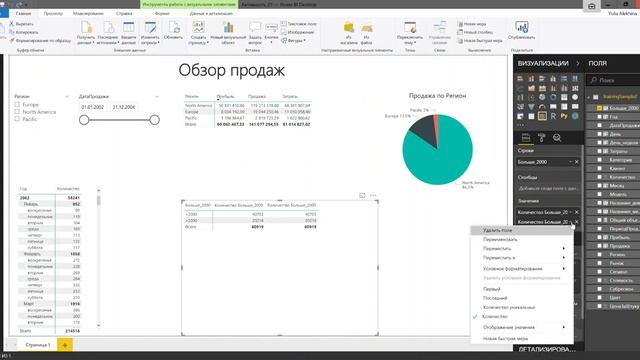The image size is (640, 360).
Task: Add a new page with plus button
Action: (64, 345)
